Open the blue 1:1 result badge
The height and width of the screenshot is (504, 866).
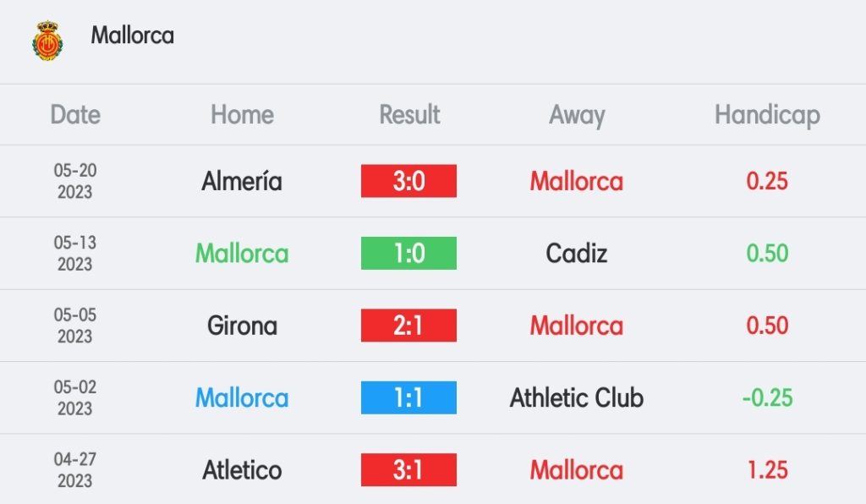click(408, 397)
